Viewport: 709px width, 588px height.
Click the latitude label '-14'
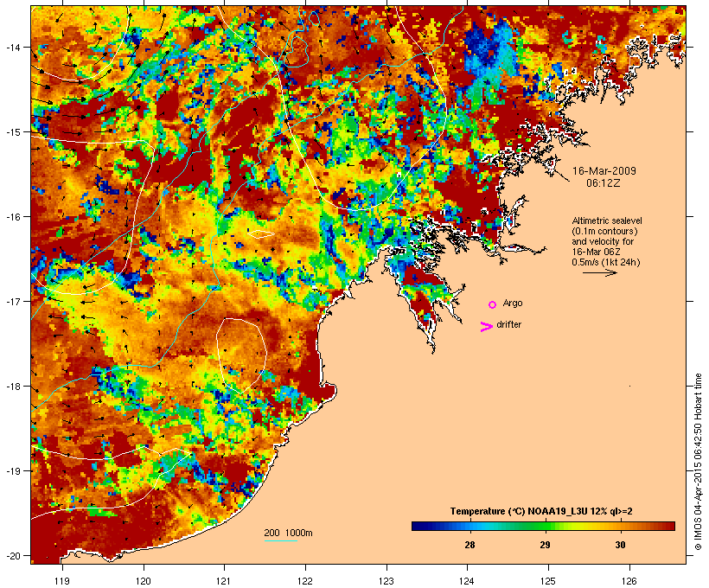click(13, 47)
